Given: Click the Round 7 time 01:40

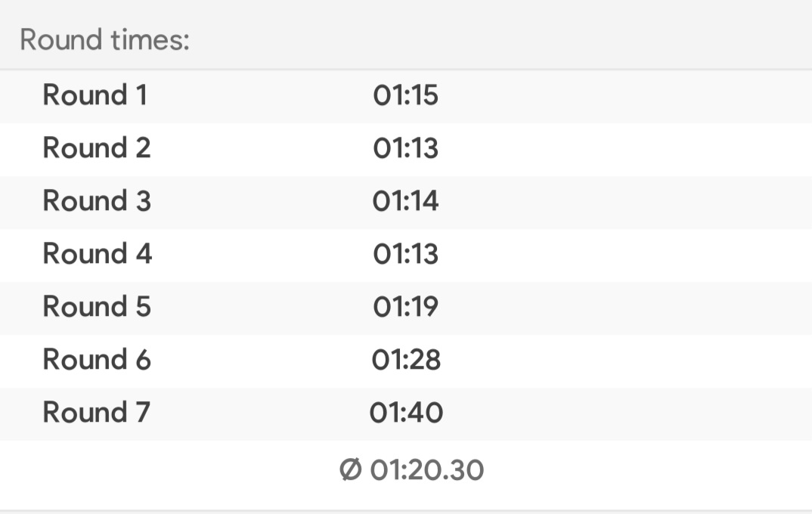Looking at the screenshot, I should tap(406, 412).
